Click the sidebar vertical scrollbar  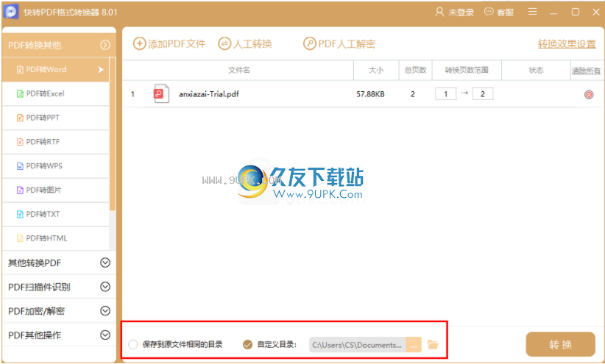pyautogui.click(x=113, y=134)
